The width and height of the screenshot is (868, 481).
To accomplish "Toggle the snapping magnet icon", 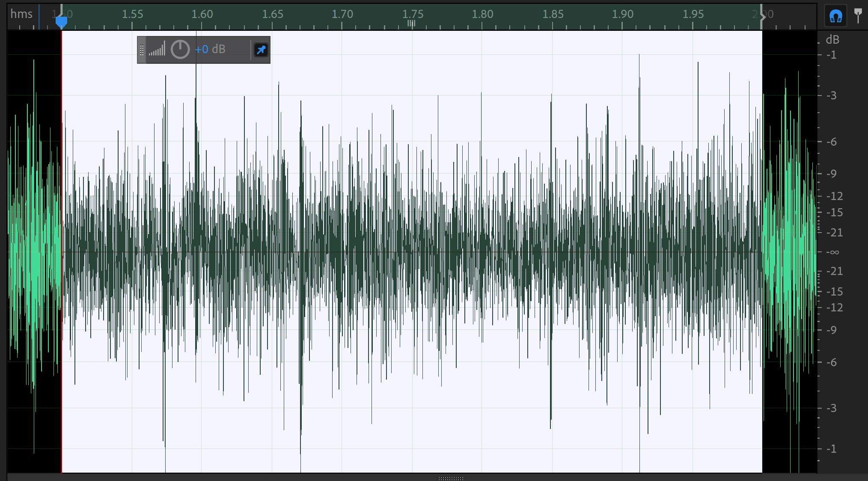I will click(x=835, y=16).
